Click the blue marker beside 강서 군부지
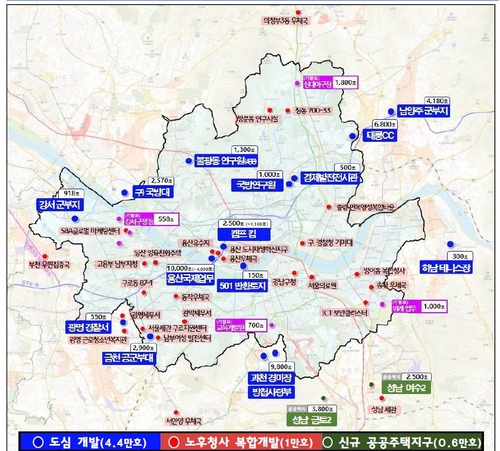Image resolution: width=500 pixels, height=451 pixels. [x=75, y=219]
